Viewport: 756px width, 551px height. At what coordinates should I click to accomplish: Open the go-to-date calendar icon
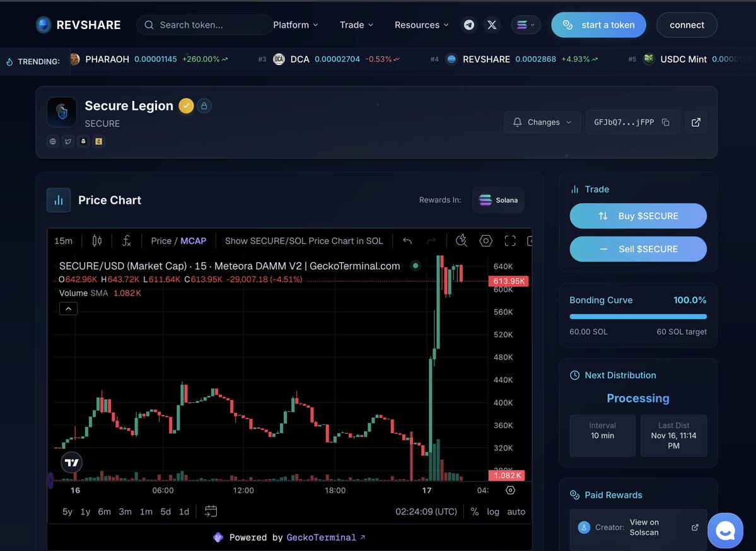[x=211, y=511]
